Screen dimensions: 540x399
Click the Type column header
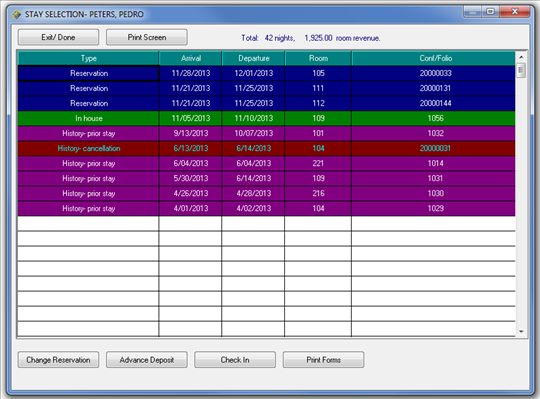tap(88, 58)
